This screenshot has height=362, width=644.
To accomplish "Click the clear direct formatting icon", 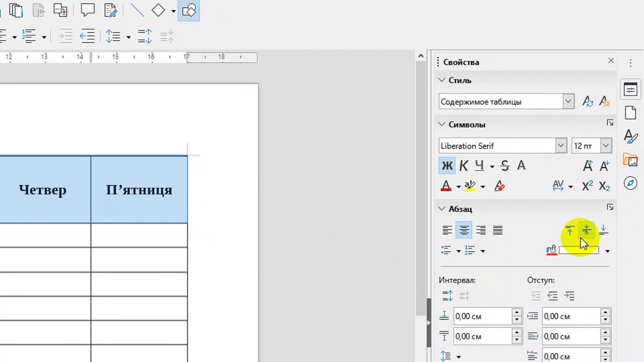I will (499, 186).
